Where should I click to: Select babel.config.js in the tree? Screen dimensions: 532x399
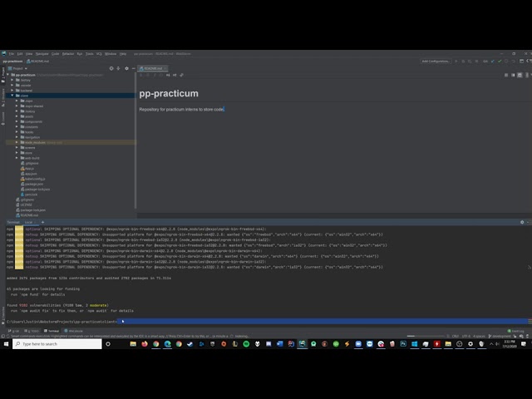click(x=35, y=179)
